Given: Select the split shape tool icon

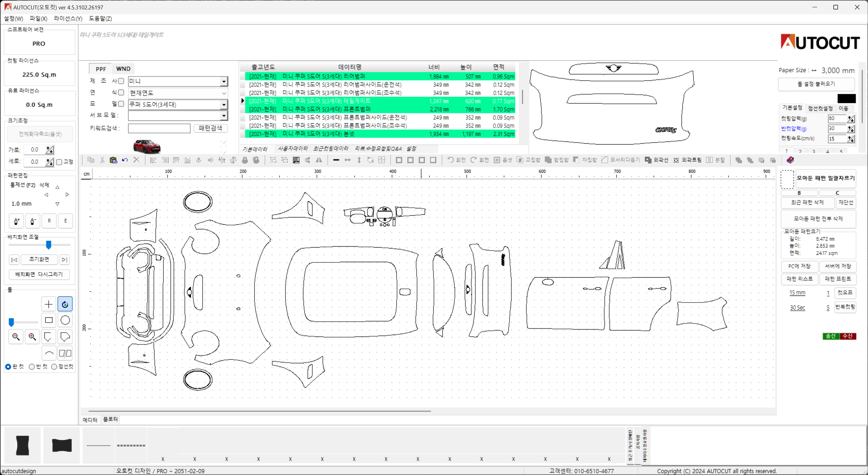Looking at the screenshot, I should click(x=65, y=353).
